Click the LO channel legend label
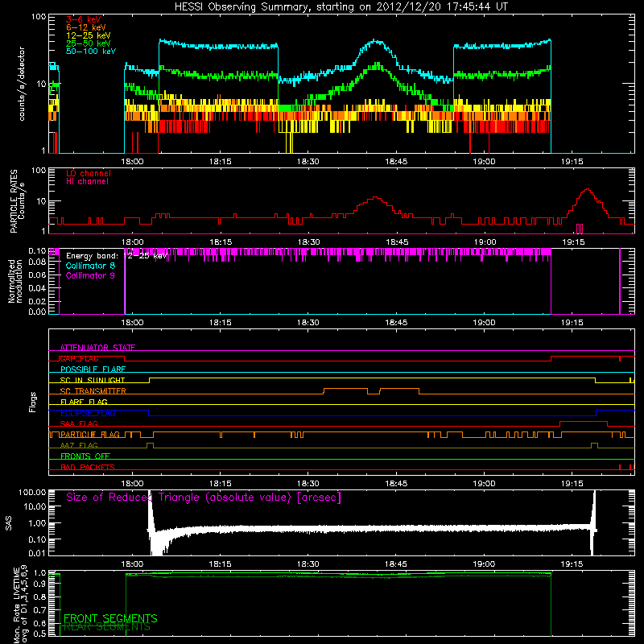 (x=89, y=173)
